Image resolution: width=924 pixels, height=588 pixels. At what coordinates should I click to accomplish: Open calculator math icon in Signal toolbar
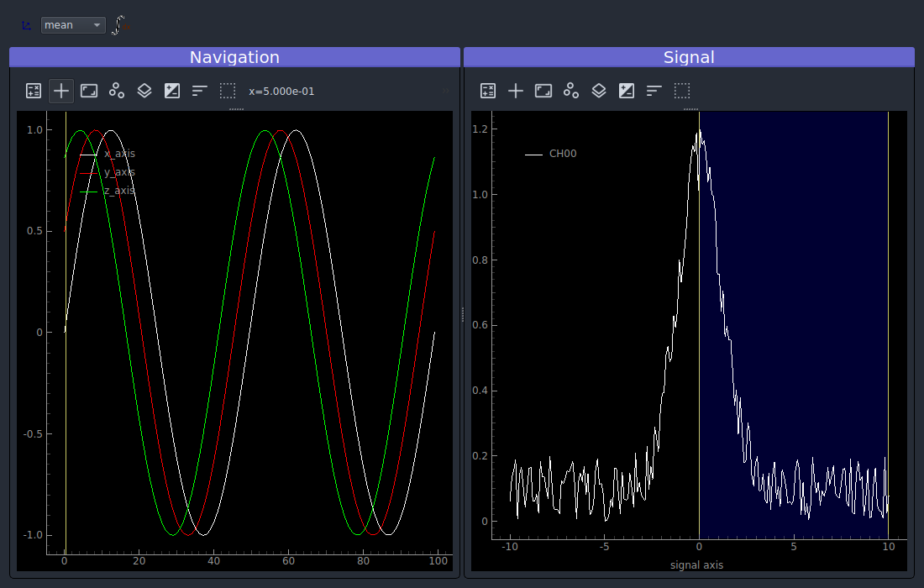coord(488,91)
